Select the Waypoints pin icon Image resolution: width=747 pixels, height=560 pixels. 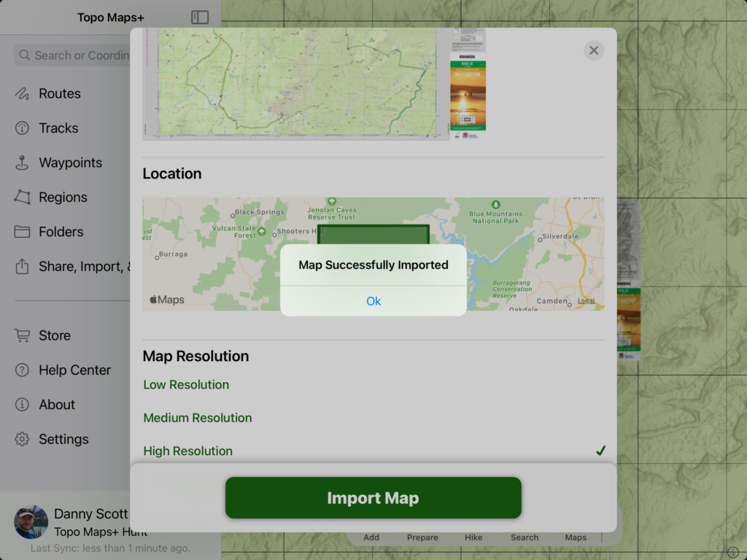point(22,163)
